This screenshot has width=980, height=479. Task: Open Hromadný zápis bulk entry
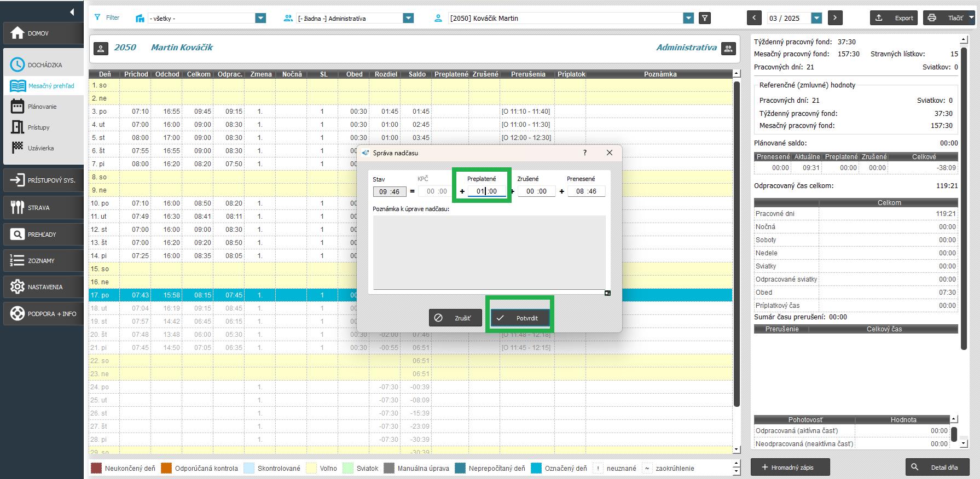coord(790,468)
